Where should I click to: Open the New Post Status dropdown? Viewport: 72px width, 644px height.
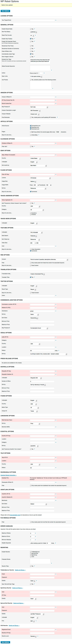click(x=33, y=32)
